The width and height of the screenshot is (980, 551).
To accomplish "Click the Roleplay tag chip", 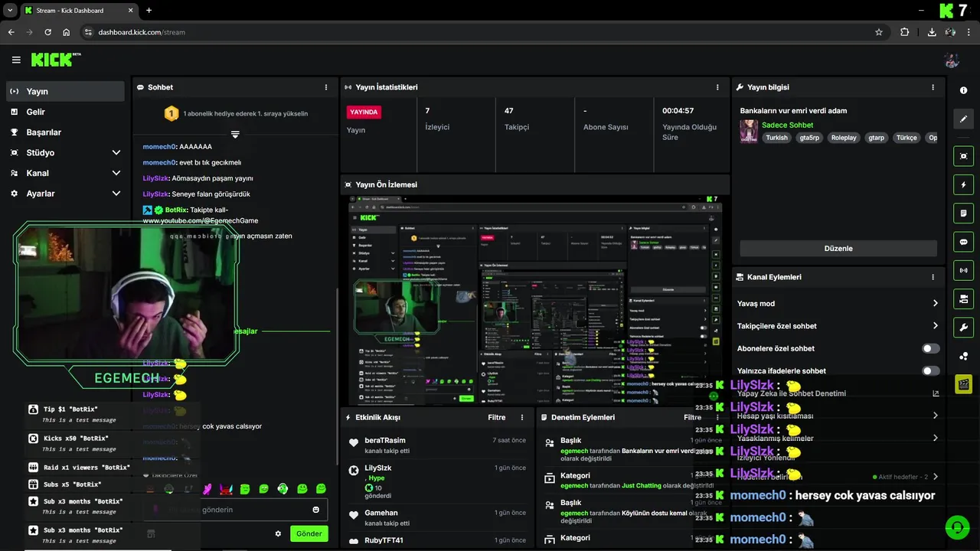I will [844, 138].
